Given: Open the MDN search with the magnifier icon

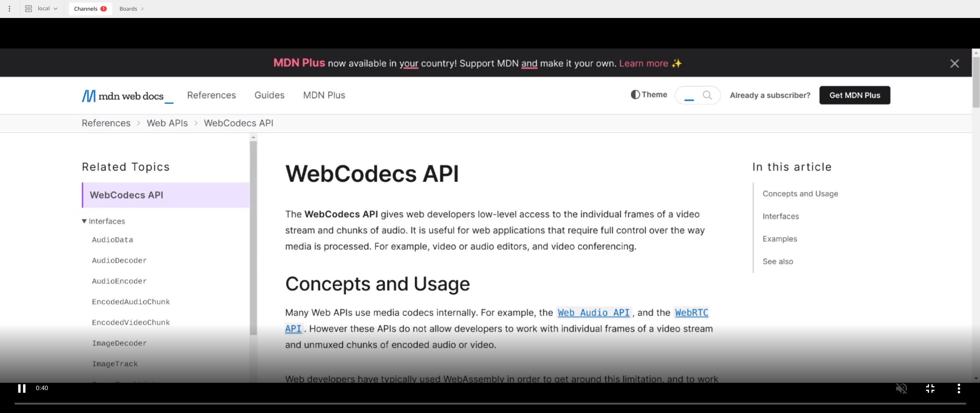Looking at the screenshot, I should tap(707, 95).
